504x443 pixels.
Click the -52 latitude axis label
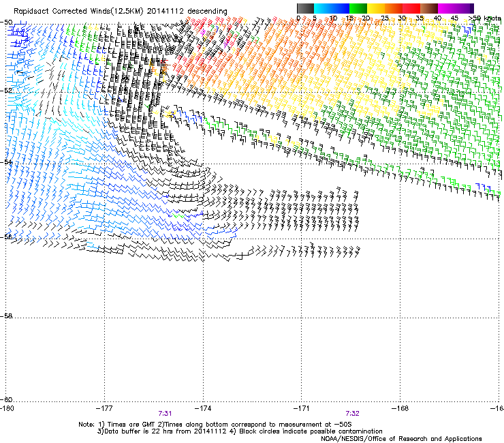(6, 91)
